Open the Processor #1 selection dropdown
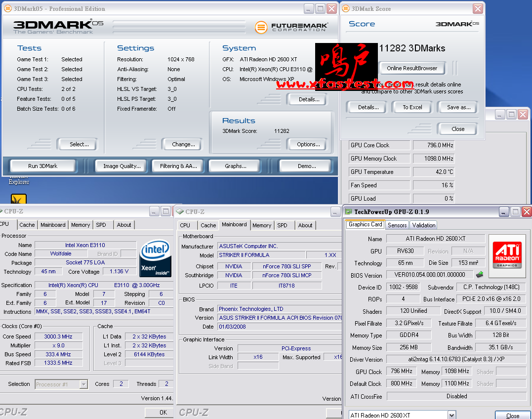The width and height of the screenshot is (532, 419). [x=83, y=384]
